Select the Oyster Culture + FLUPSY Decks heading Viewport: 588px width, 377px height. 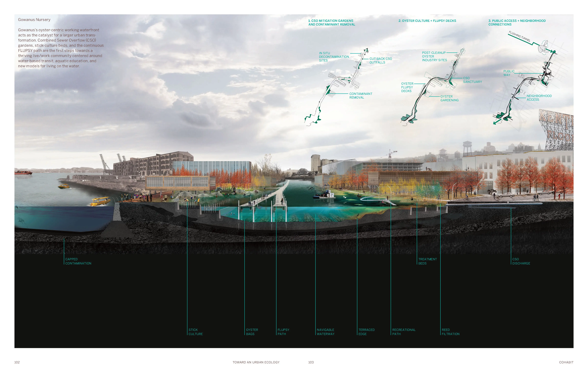click(427, 21)
